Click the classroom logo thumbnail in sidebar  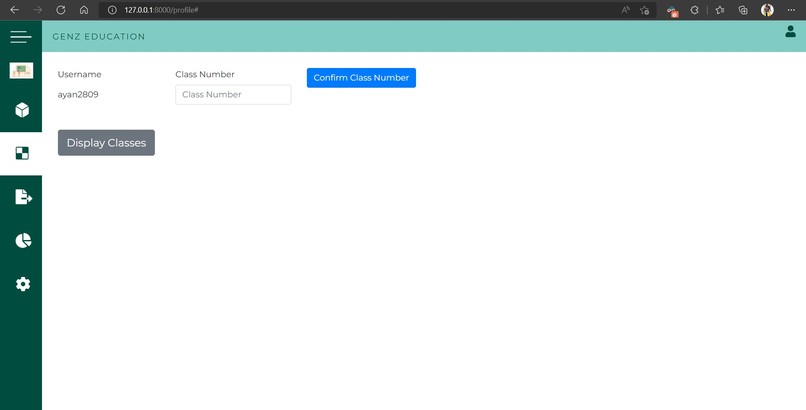21,70
